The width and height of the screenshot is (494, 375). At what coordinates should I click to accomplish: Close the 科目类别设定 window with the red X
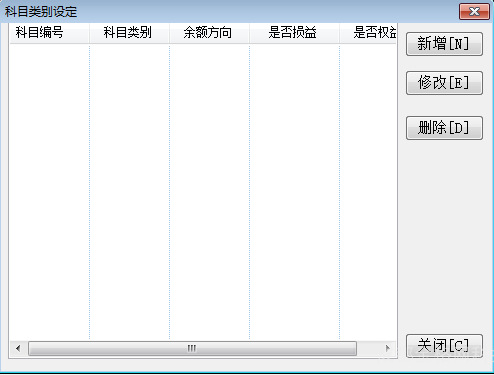coord(474,12)
